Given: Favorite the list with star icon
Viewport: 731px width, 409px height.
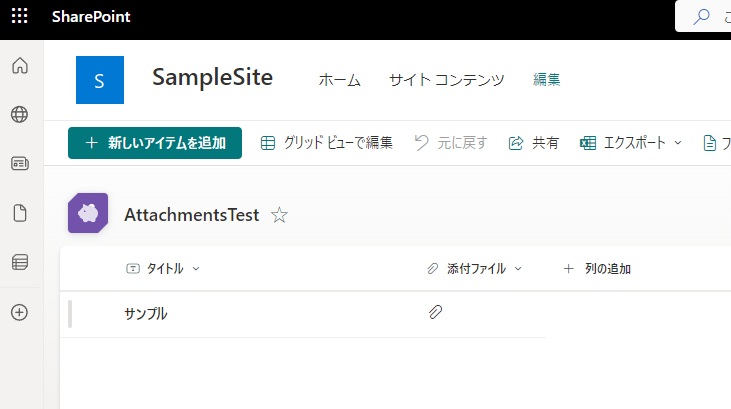Looking at the screenshot, I should pos(279,215).
